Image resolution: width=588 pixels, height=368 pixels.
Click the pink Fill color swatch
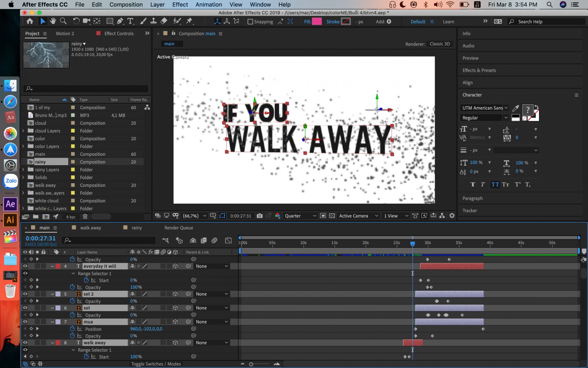point(317,22)
